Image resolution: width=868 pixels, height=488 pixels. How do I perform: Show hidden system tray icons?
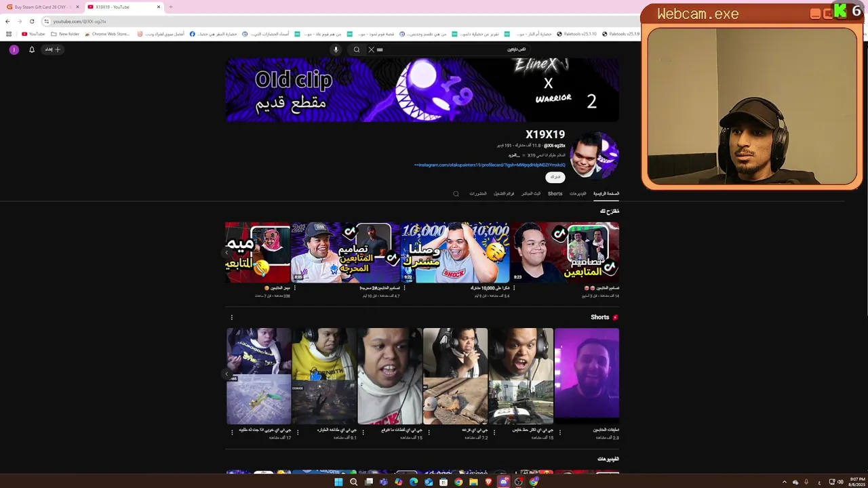click(785, 482)
